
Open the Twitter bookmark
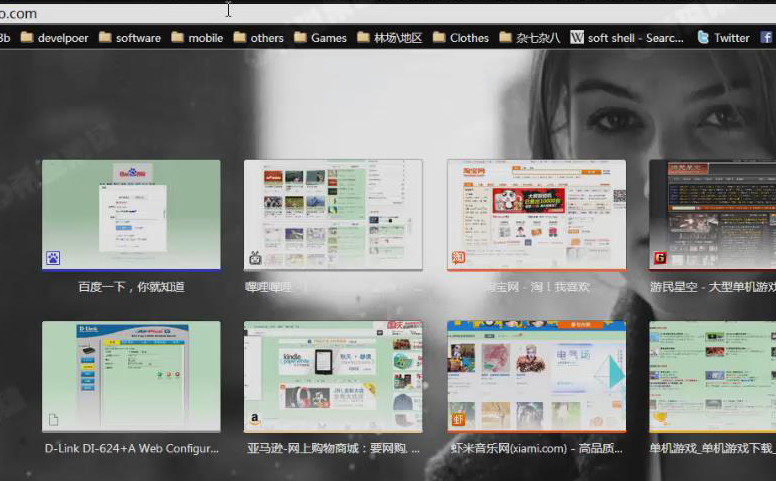click(x=723, y=38)
